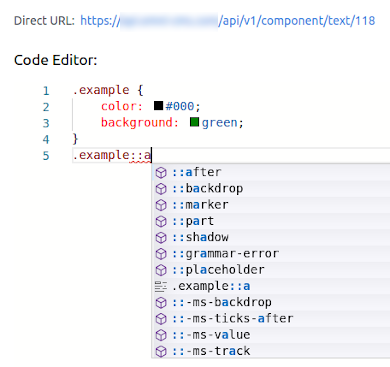
Task: Click the closing brace on line 4
Action: point(75,139)
